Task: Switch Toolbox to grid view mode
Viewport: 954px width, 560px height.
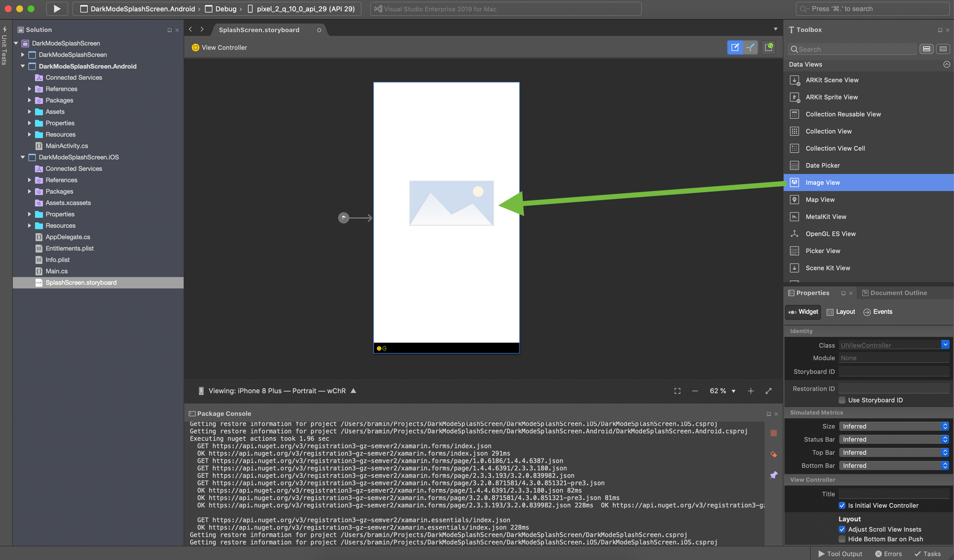Action: click(x=943, y=49)
